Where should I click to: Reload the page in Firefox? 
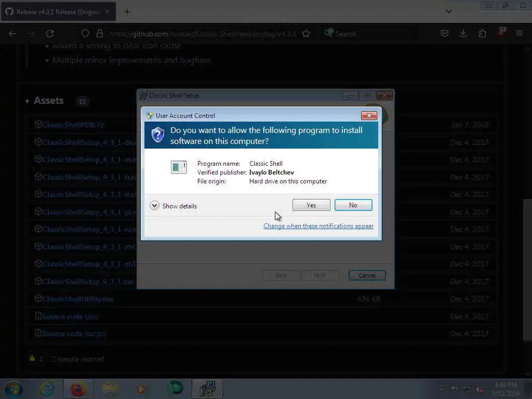[x=50, y=34]
